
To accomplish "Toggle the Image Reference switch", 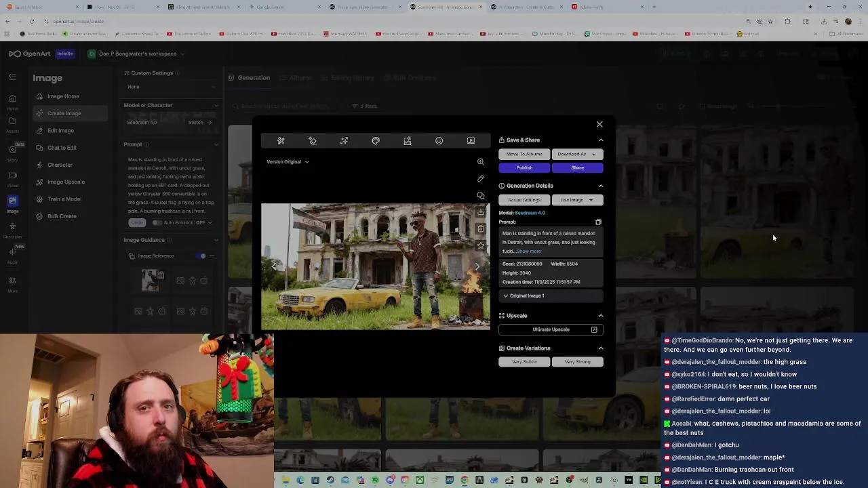I will tap(201, 256).
